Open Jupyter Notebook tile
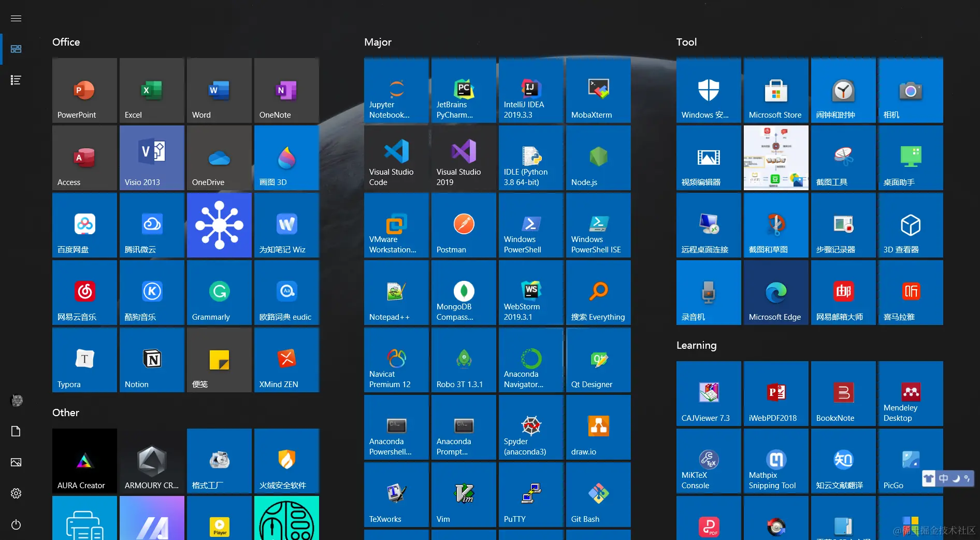The height and width of the screenshot is (540, 980). (x=396, y=90)
